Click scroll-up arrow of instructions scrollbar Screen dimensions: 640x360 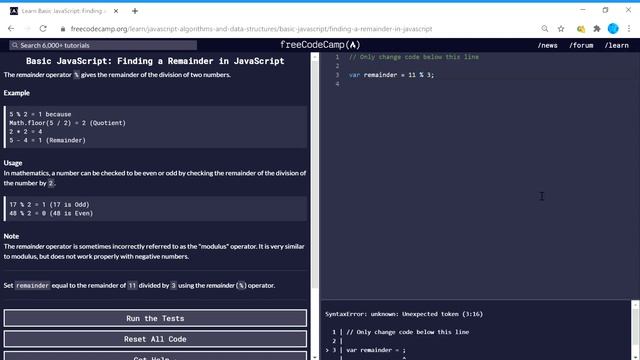[x=315, y=57]
